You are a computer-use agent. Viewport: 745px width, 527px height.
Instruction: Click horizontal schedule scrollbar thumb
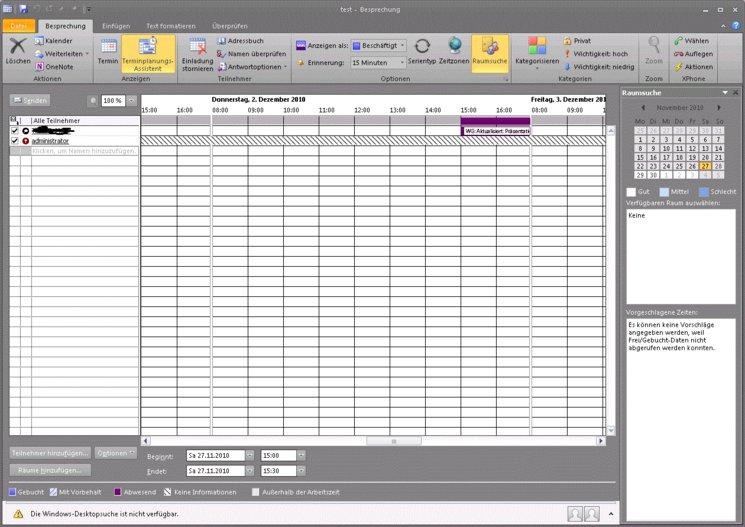394,441
